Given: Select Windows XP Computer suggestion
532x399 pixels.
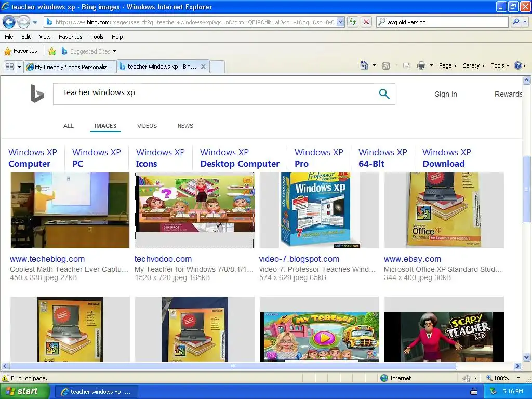Looking at the screenshot, I should (x=33, y=158).
